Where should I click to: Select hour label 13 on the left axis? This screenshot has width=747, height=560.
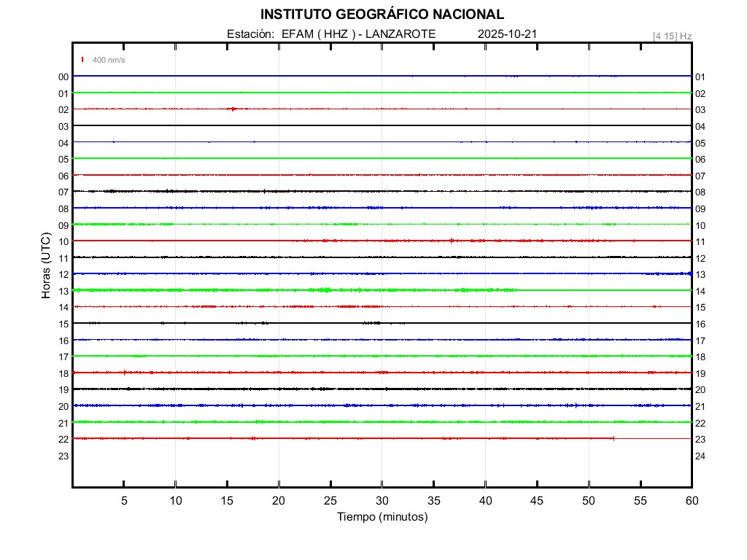coord(63,291)
